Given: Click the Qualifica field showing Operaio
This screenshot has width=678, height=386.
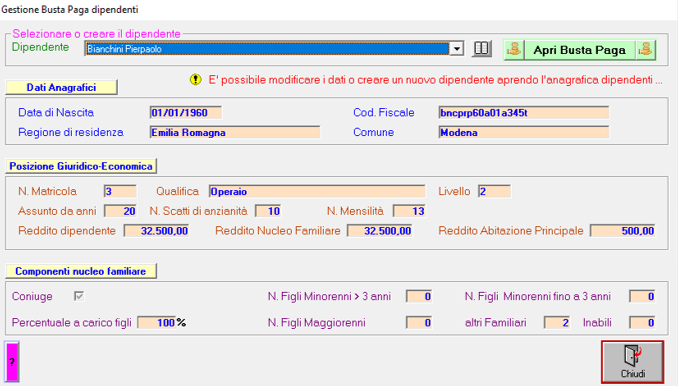Looking at the screenshot, I should click(x=317, y=191).
